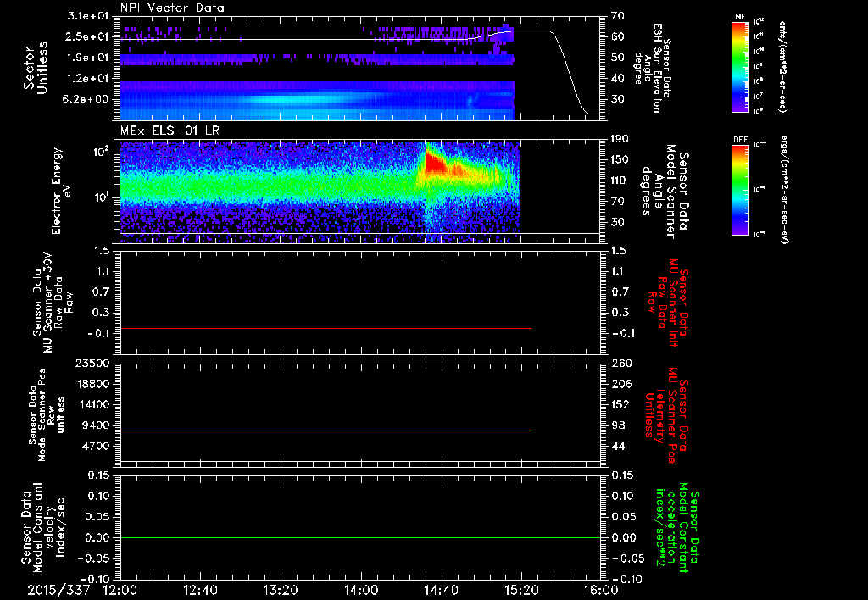Click the 23500 tick label
This screenshot has width=868, height=600.
(x=92, y=363)
